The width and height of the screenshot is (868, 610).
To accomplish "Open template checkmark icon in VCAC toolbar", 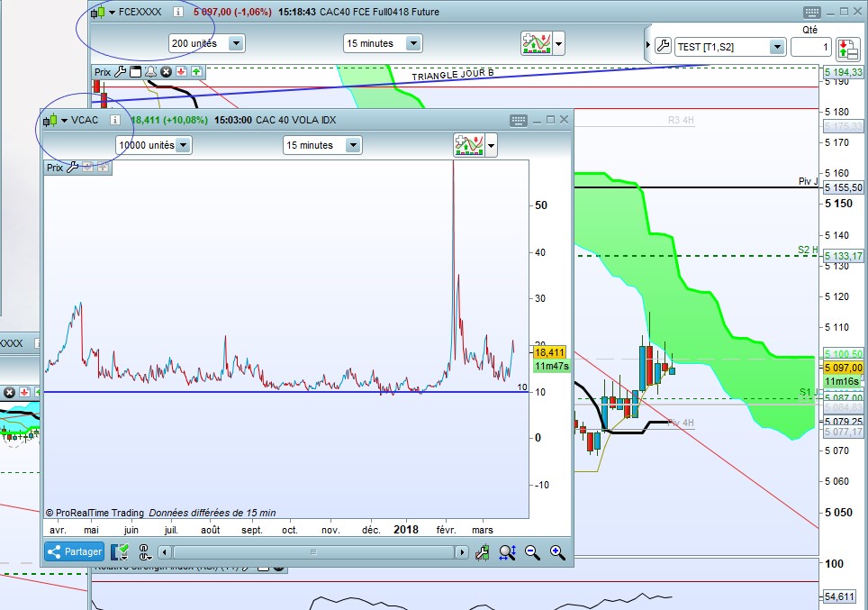I will 120,552.
